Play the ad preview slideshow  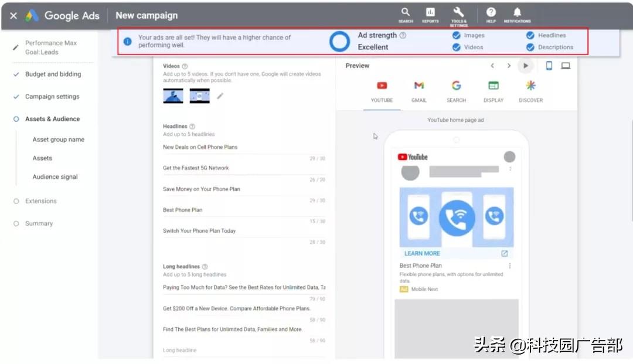(525, 66)
